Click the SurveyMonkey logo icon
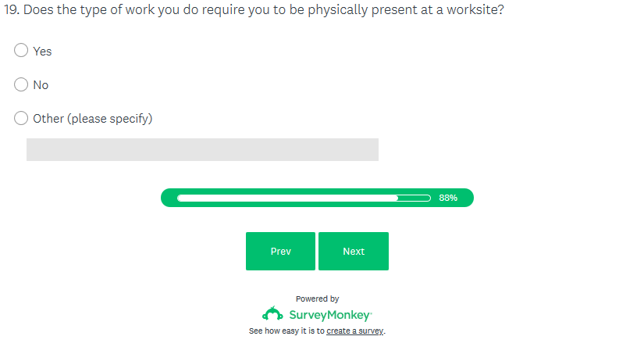Image resolution: width=644 pixels, height=354 pixels. pyautogui.click(x=272, y=315)
